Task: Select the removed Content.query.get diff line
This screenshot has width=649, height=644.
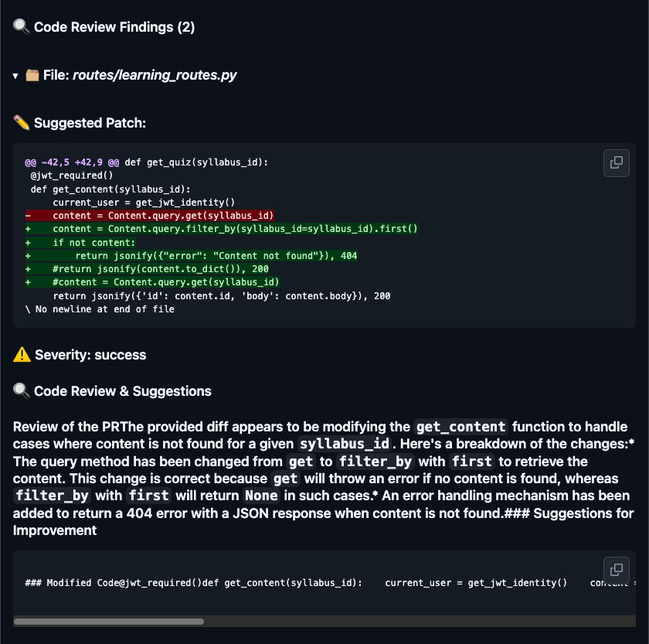Action: (152, 215)
